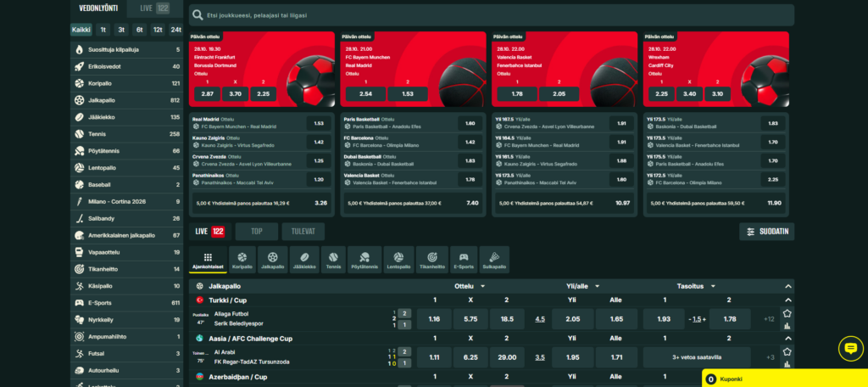This screenshot has width=868, height=387.
Task: Add combo with total odds 10.97
Action: pyautogui.click(x=565, y=203)
